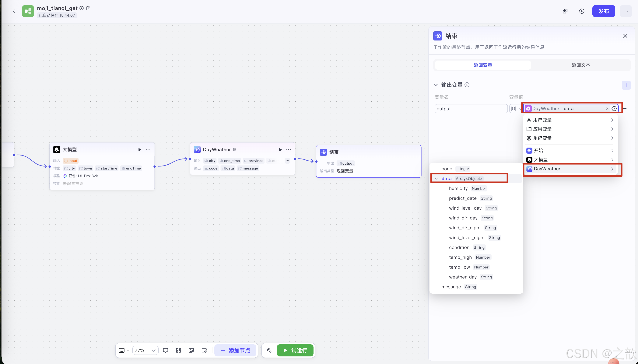
Task: Click the back arrow icon
Action: coord(14,11)
